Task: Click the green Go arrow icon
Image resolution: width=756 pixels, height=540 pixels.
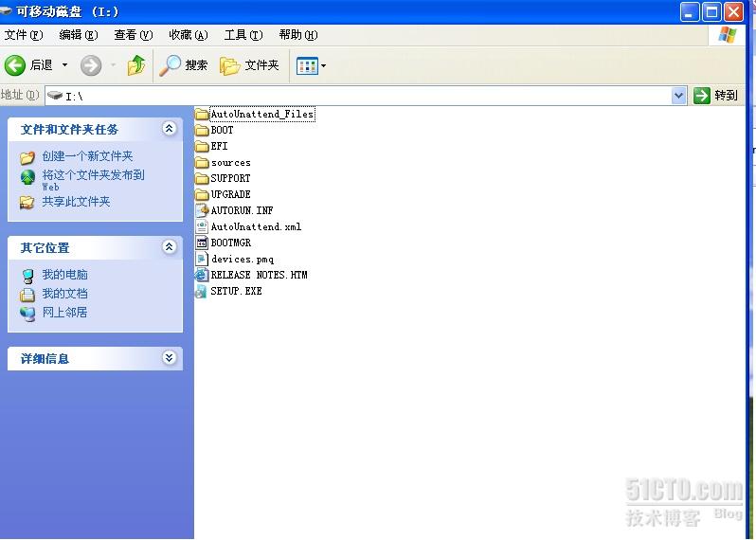Action: pos(701,96)
